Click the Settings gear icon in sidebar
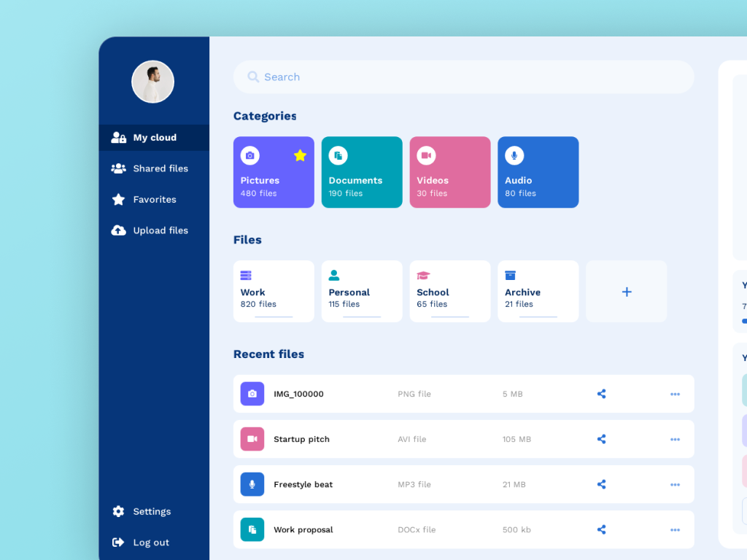Image resolution: width=747 pixels, height=560 pixels. [x=118, y=511]
